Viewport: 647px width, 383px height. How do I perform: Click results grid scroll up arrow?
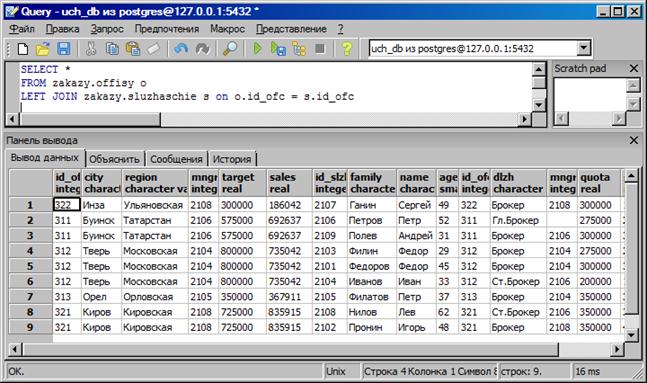631,176
